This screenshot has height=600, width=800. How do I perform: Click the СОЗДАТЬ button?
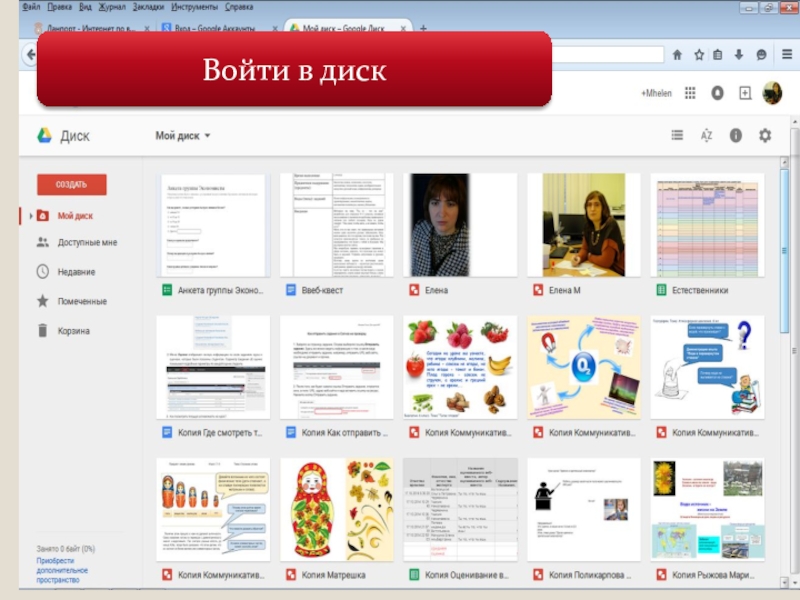pos(71,185)
